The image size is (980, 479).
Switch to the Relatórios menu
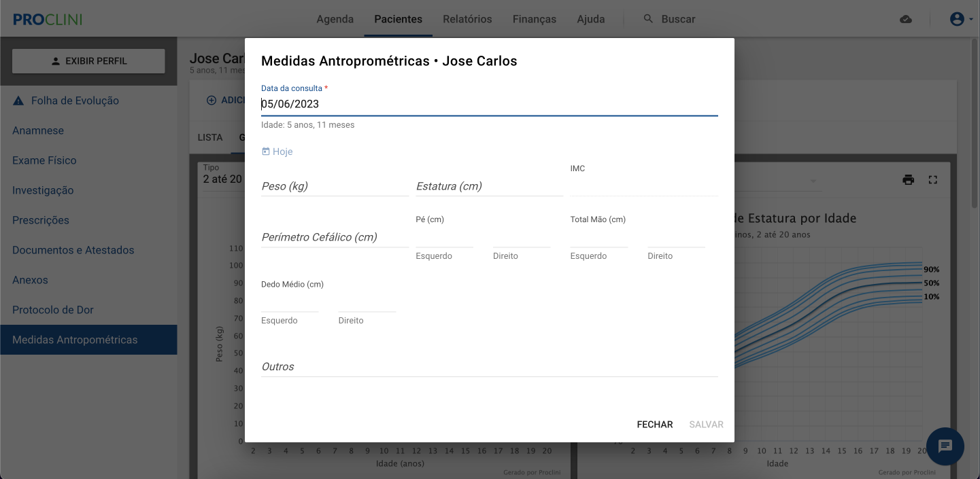click(x=467, y=19)
